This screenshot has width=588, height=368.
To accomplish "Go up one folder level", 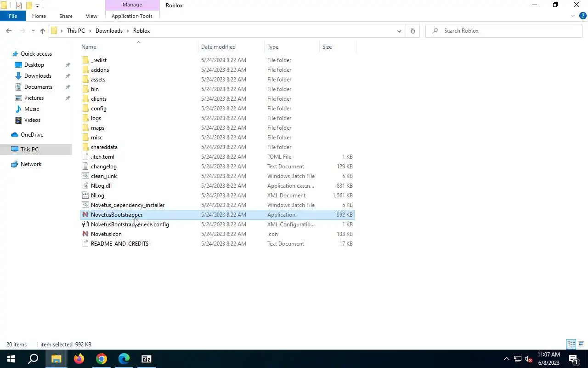I will (x=43, y=31).
